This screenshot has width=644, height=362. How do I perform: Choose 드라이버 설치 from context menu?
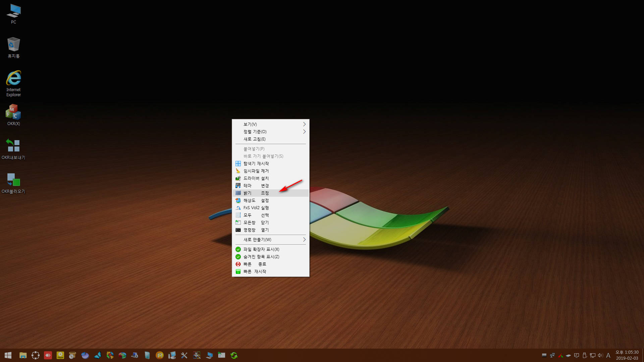270,178
